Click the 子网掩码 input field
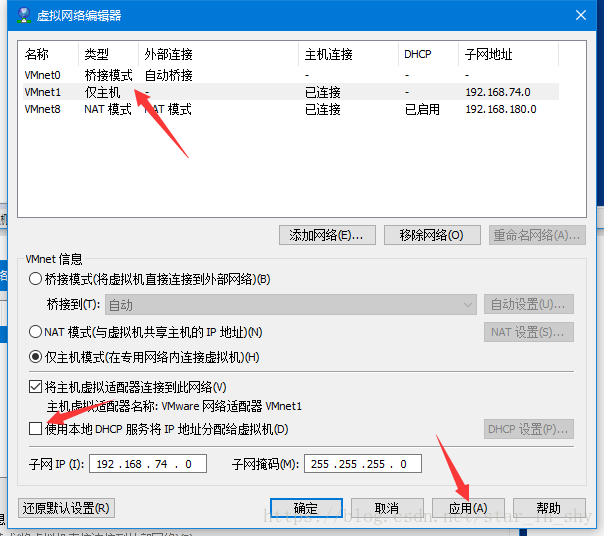This screenshot has width=604, height=536. click(x=363, y=464)
